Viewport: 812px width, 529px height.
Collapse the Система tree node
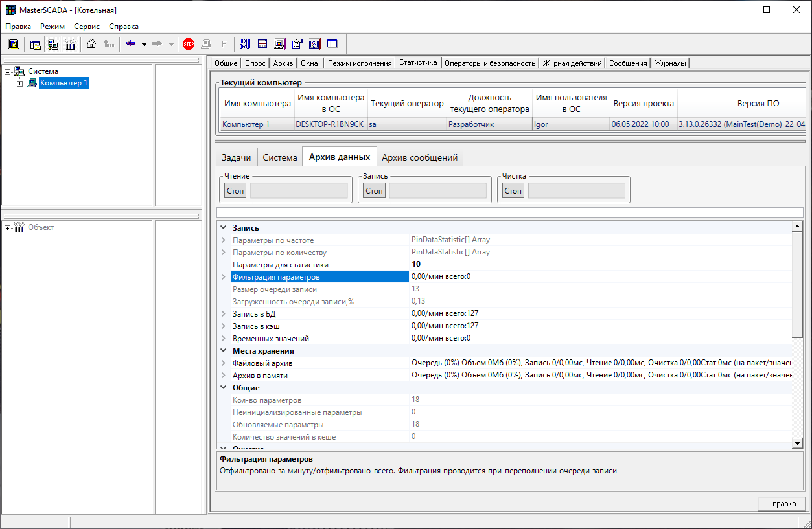coord(7,71)
